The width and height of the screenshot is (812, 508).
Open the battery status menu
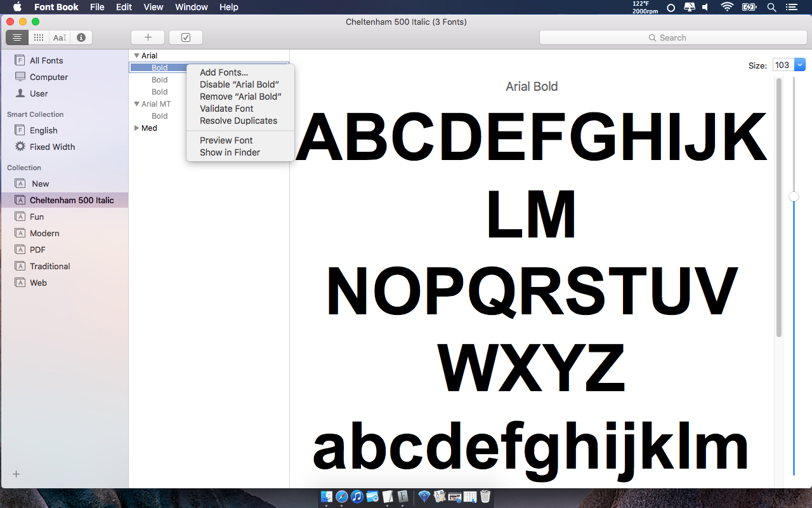tap(749, 7)
